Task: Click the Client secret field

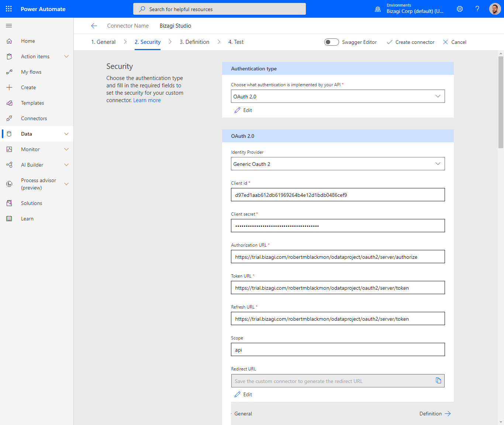Action: pos(338,226)
